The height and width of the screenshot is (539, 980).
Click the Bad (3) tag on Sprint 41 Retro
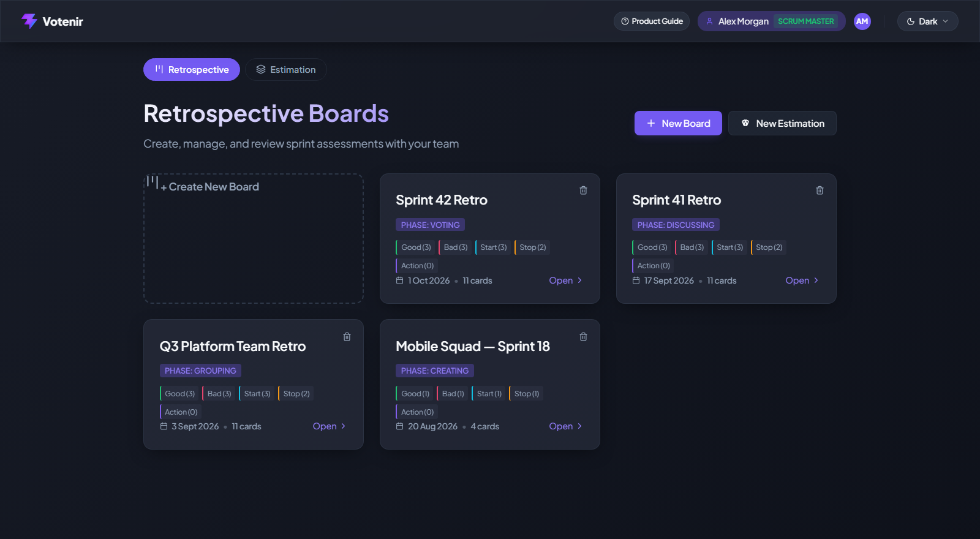(692, 247)
